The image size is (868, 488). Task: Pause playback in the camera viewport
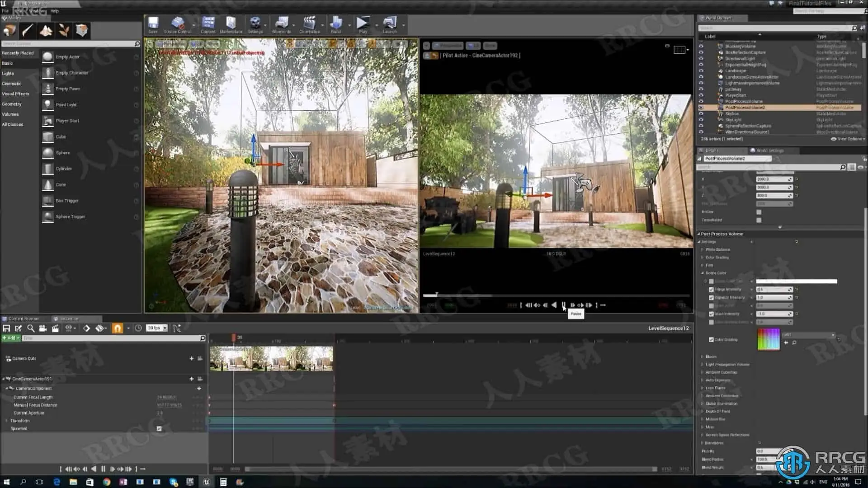(x=563, y=305)
